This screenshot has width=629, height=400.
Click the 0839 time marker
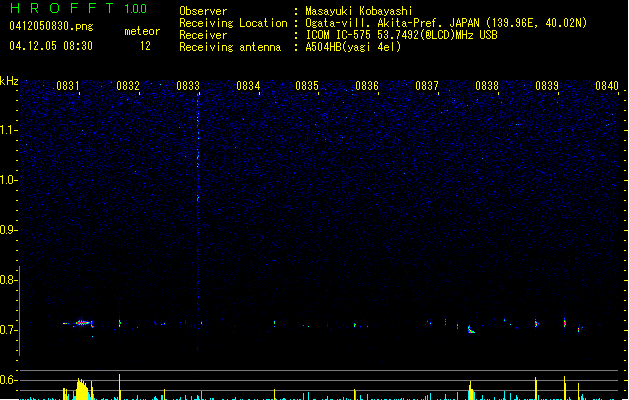[547, 86]
